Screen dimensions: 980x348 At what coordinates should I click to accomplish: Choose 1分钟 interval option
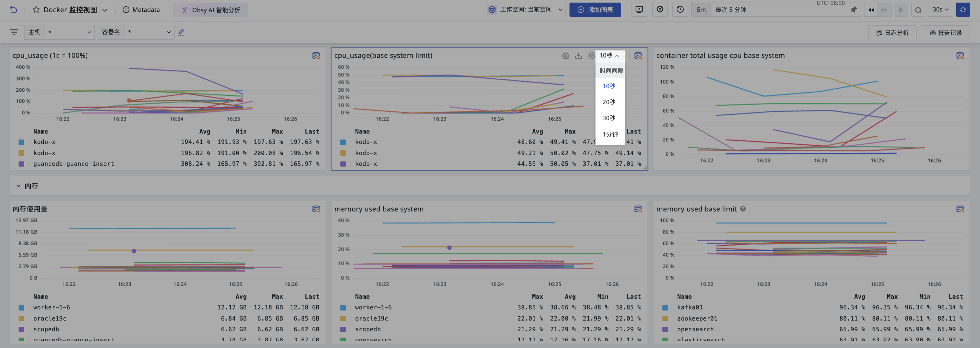click(610, 134)
